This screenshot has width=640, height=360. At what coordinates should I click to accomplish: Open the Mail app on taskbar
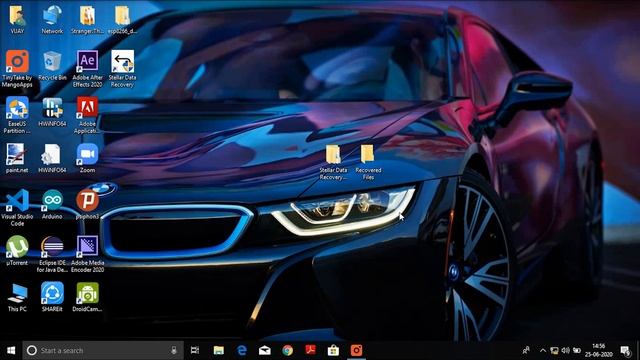tap(264, 350)
